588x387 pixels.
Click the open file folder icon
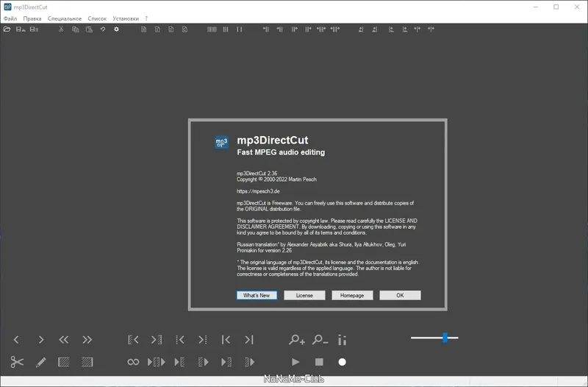coord(7,29)
